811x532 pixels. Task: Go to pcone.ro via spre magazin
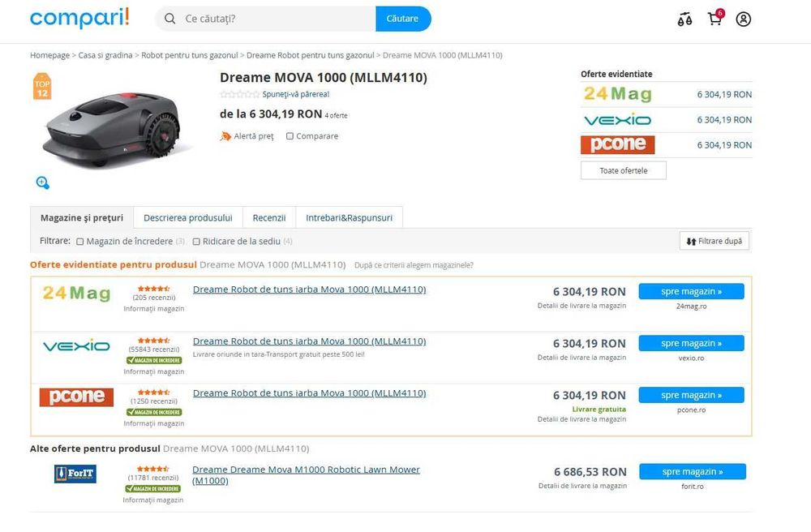pos(692,395)
